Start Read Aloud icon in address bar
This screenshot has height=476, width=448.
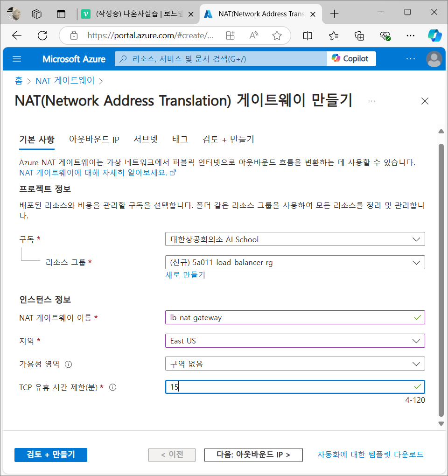[x=254, y=35]
